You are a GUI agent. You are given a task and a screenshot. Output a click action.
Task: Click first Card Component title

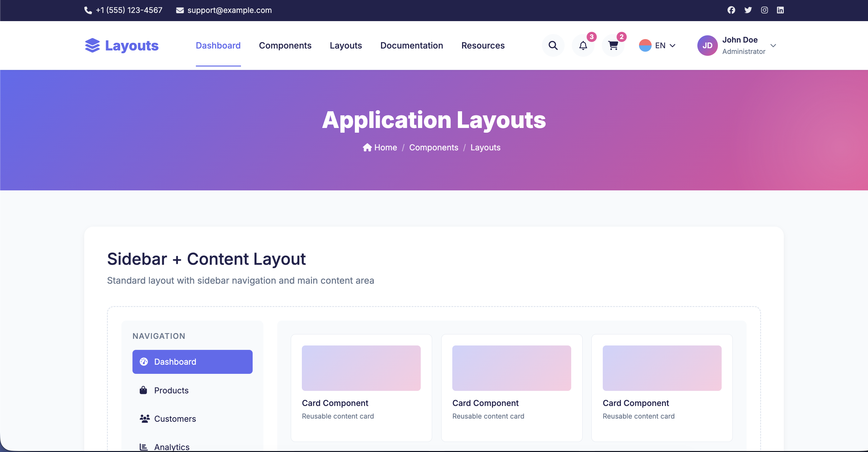pyautogui.click(x=335, y=403)
